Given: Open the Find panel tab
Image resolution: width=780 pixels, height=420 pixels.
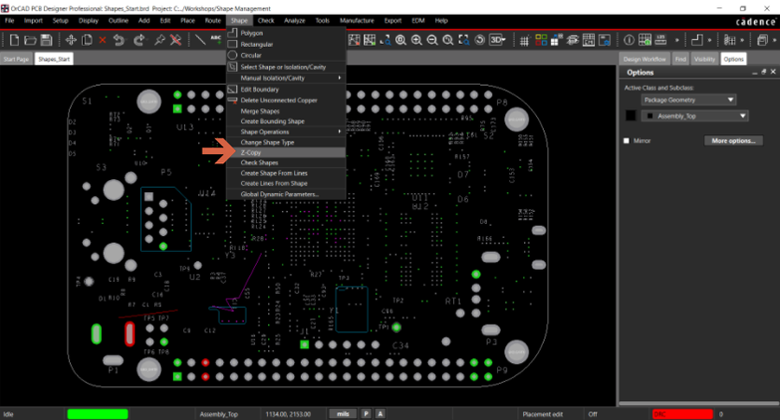Looking at the screenshot, I should click(680, 59).
